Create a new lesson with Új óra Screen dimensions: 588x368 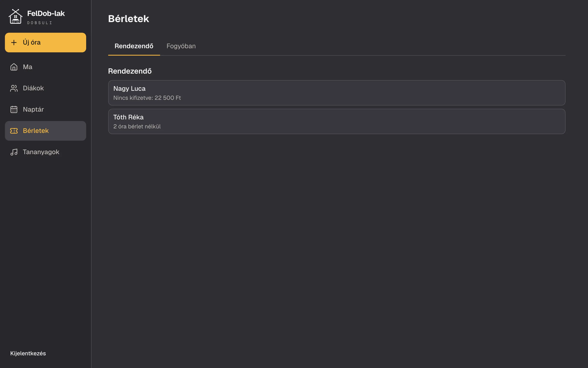pyautogui.click(x=46, y=42)
